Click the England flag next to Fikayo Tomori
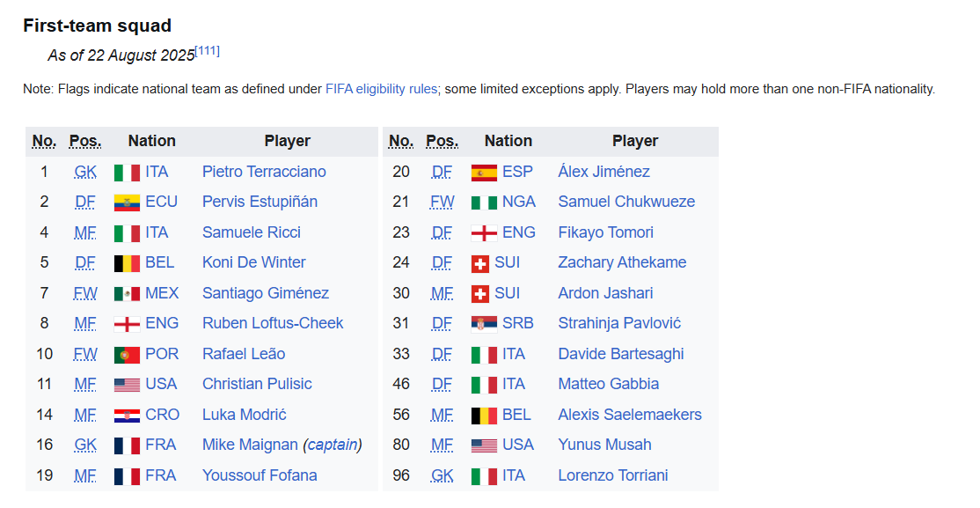This screenshot has height=508, width=980. 484,232
